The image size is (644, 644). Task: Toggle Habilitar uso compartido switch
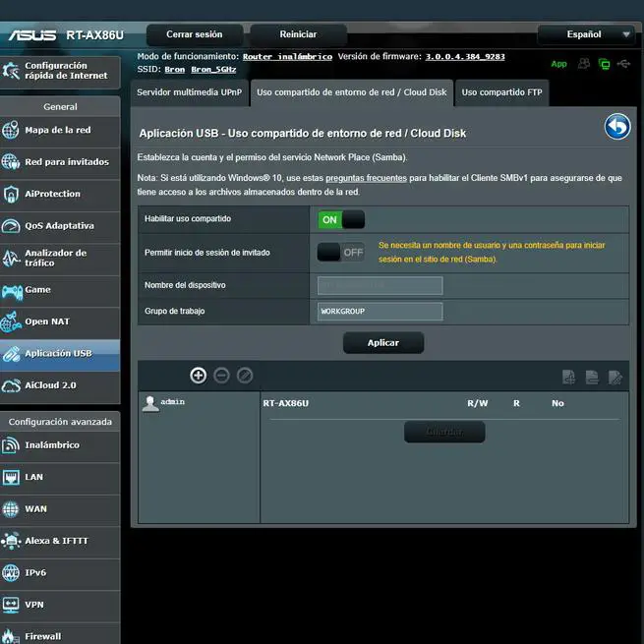(341, 219)
